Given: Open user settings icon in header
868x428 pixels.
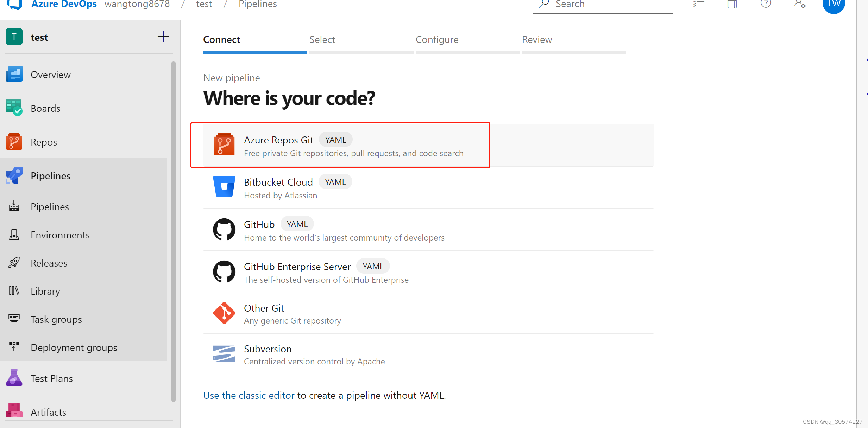Looking at the screenshot, I should (x=800, y=4).
